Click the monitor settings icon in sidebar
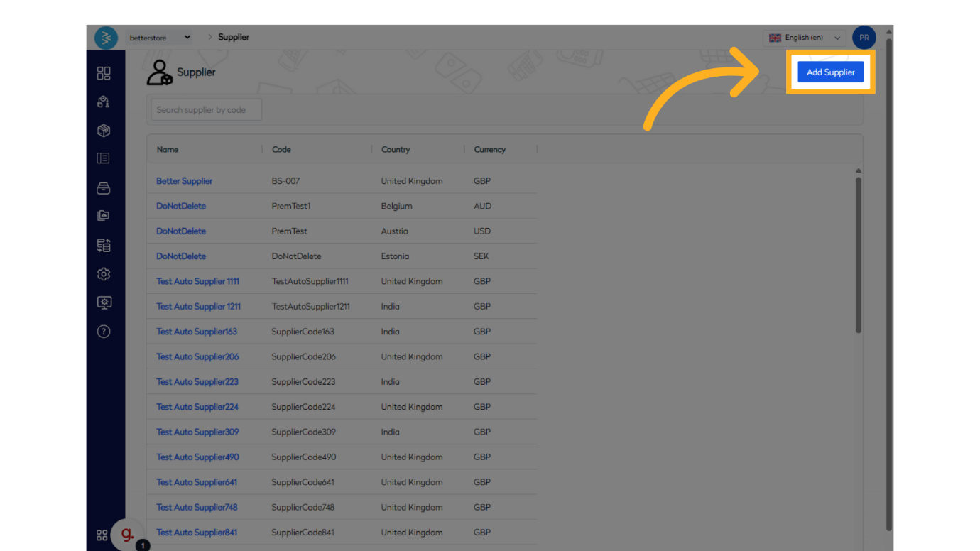980x551 pixels. click(x=104, y=302)
